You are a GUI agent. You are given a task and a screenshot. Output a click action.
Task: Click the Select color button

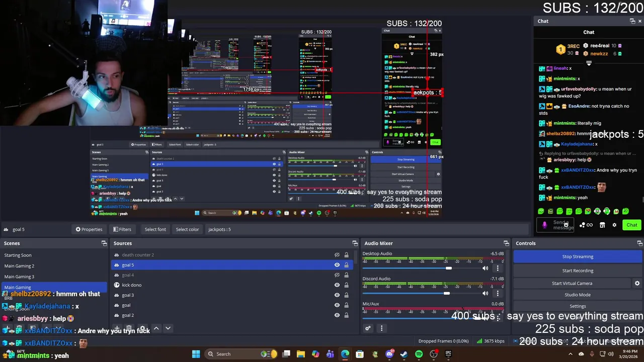[x=187, y=229]
